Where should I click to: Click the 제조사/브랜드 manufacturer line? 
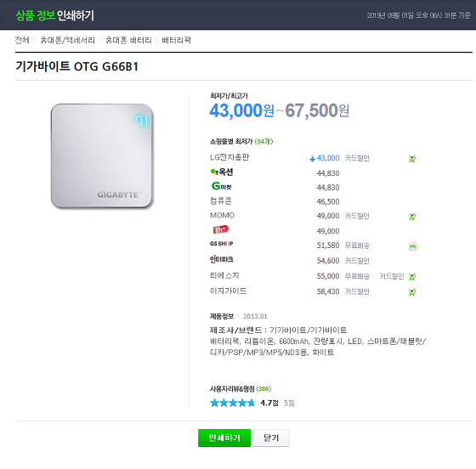click(x=279, y=330)
